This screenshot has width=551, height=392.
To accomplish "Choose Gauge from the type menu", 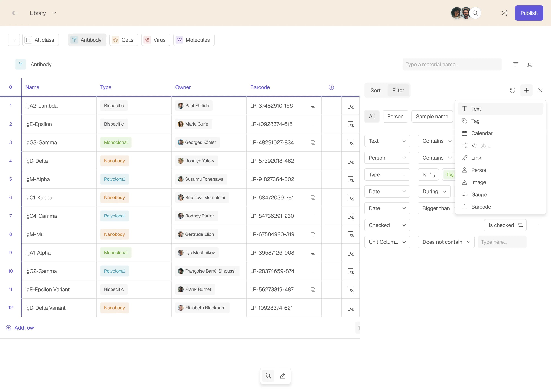I will tap(500, 194).
